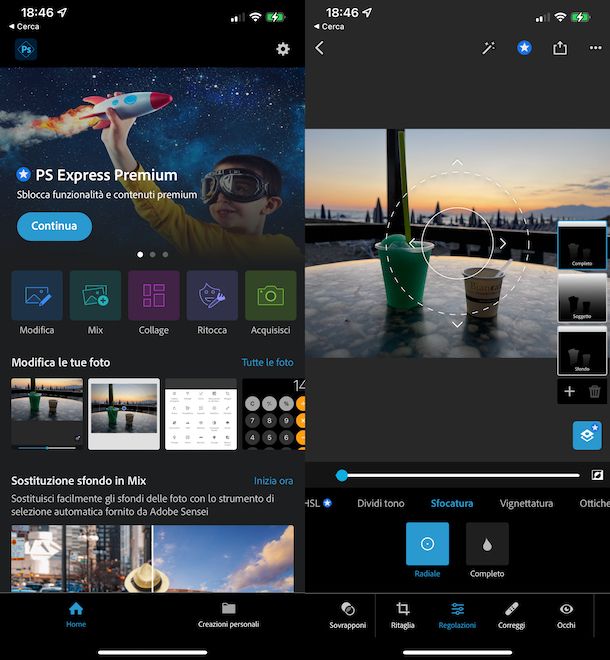Select the white-framed sunset photo thumbnail
The width and height of the screenshot is (610, 660).
124,414
